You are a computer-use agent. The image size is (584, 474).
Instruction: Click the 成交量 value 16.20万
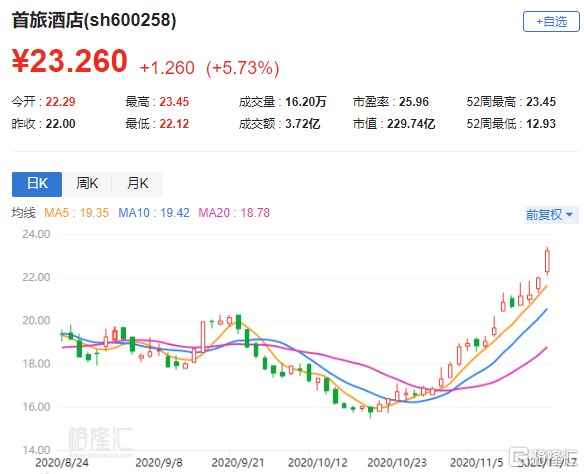pos(306,102)
